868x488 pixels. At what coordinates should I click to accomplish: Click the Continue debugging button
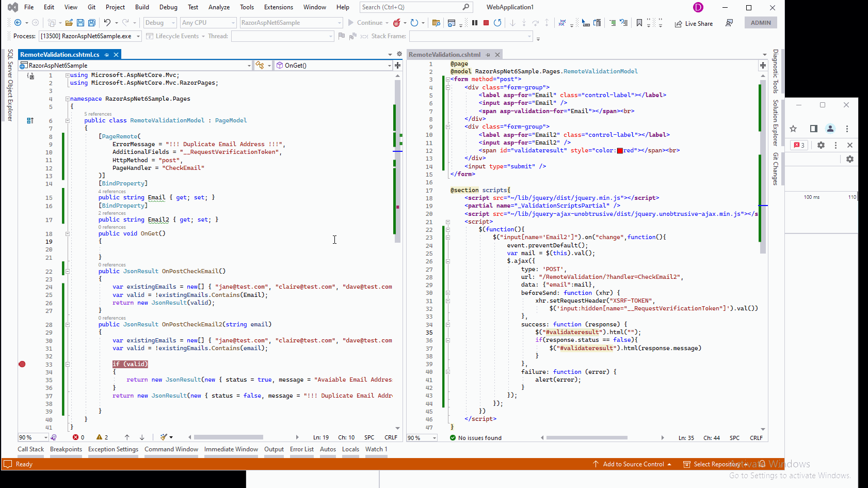tap(368, 23)
